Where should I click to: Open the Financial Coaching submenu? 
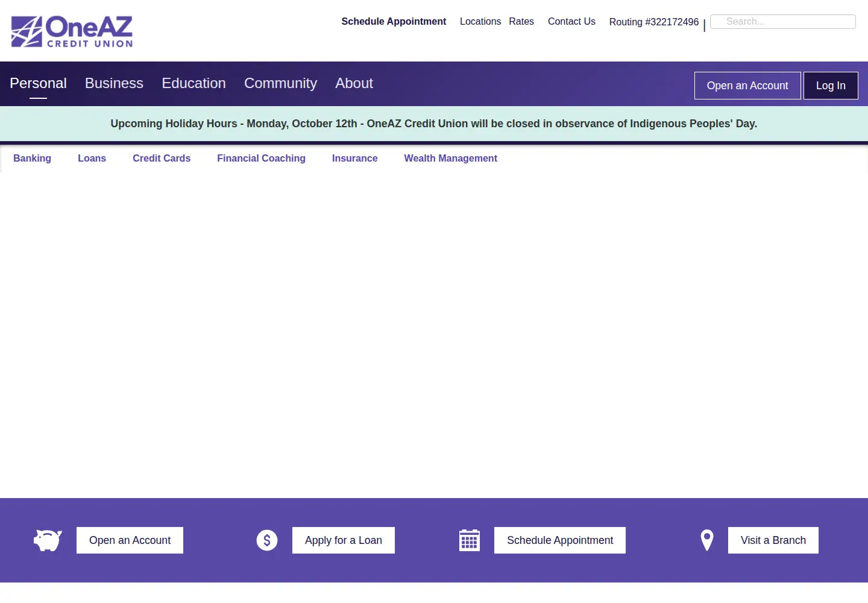coord(261,158)
